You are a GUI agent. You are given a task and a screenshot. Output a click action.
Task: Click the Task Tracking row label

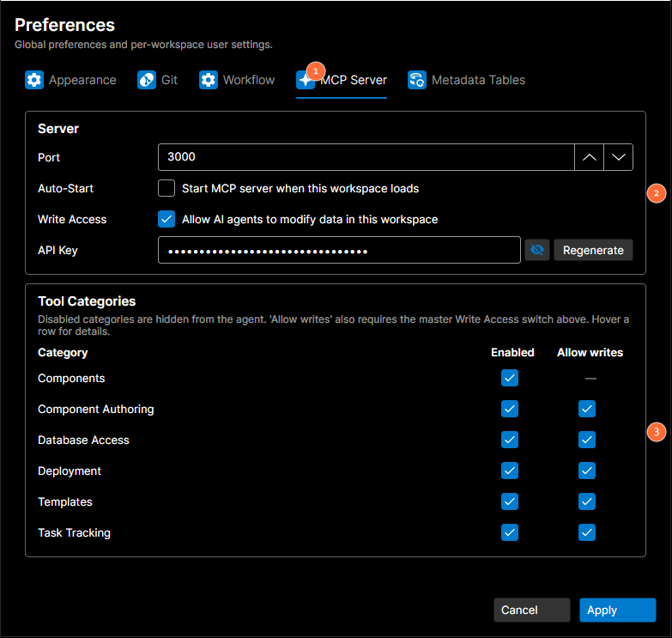[74, 532]
